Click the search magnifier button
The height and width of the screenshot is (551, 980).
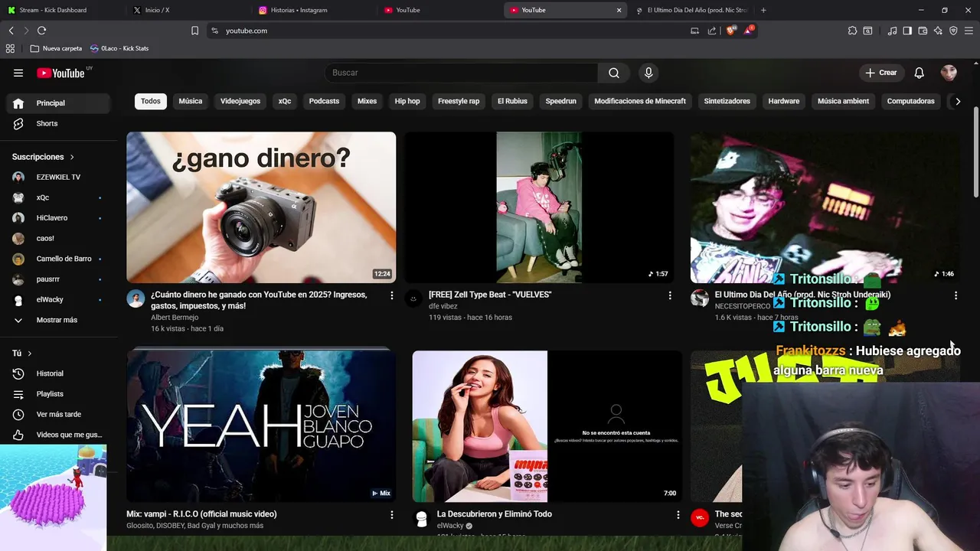[614, 73]
